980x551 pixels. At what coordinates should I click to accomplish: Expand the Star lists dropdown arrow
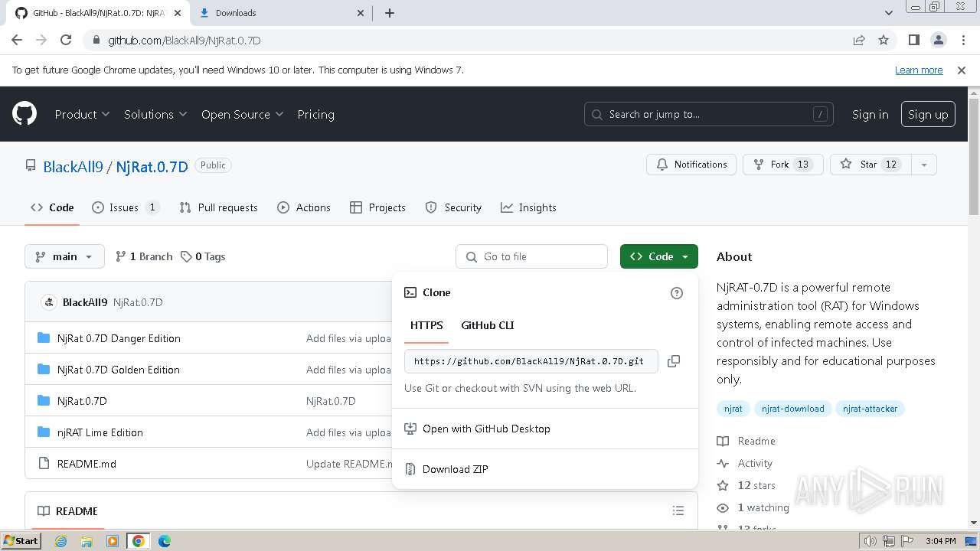pos(924,165)
